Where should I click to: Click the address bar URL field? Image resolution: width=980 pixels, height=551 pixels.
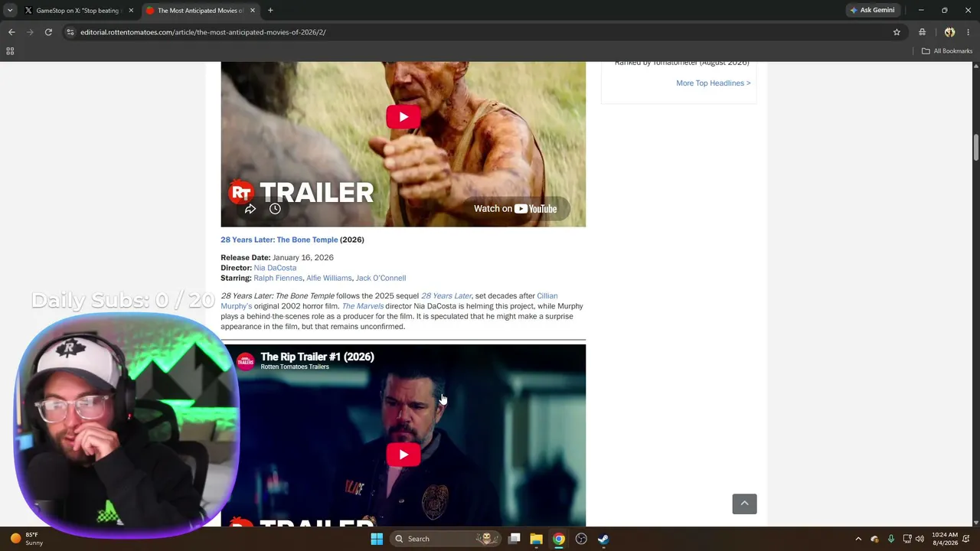coord(482,32)
